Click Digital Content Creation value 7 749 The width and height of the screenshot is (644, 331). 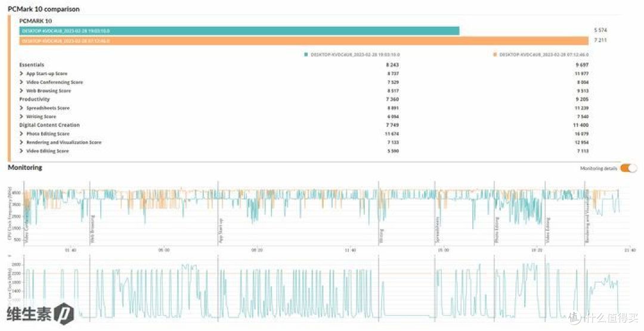point(392,125)
